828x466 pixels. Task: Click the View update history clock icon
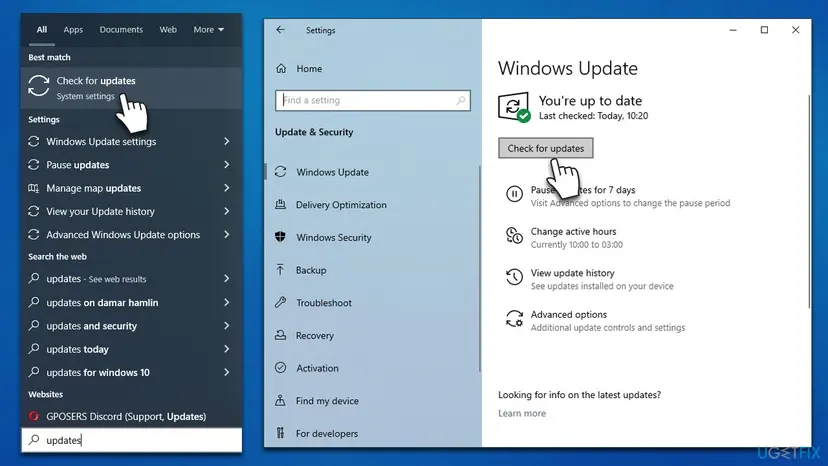(x=514, y=277)
